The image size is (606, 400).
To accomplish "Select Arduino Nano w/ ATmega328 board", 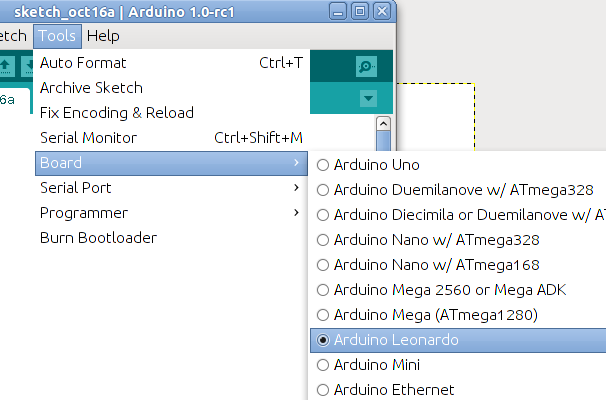I will [458, 240].
